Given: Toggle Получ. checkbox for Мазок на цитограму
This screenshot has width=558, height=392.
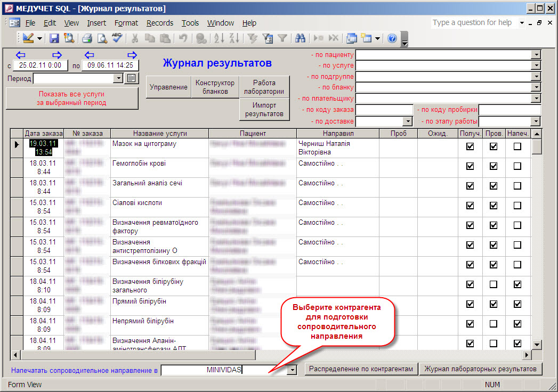Looking at the screenshot, I should point(470,146).
